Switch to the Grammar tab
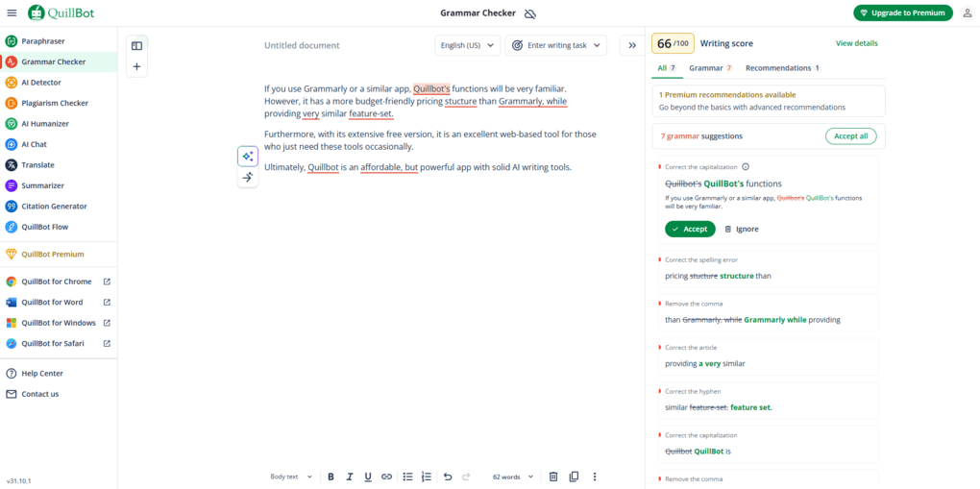 coord(711,67)
